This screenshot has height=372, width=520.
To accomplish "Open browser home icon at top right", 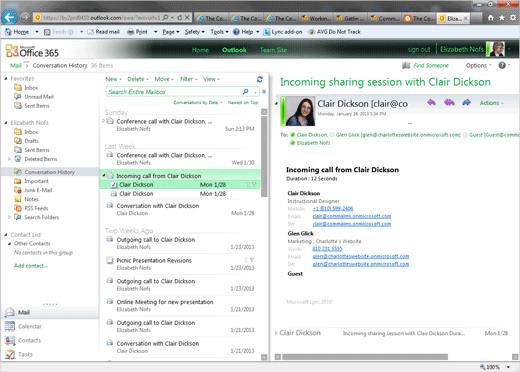I will 491,18.
